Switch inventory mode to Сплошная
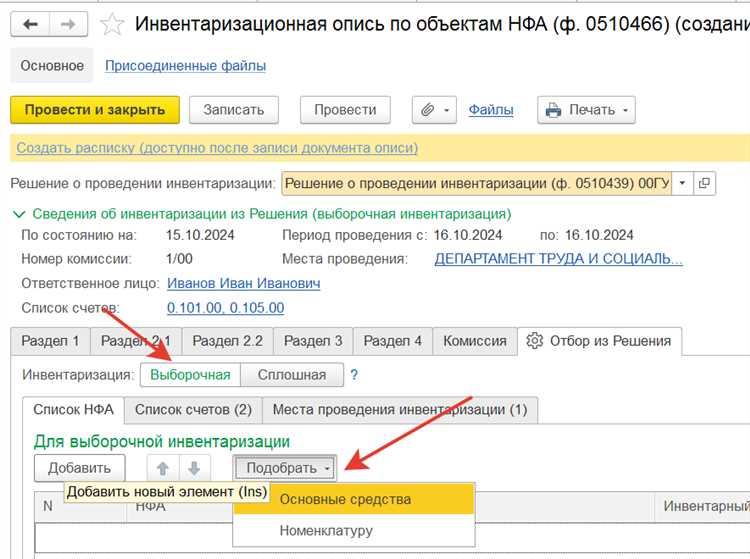Screen dimensions: 750x559 pos(292,375)
